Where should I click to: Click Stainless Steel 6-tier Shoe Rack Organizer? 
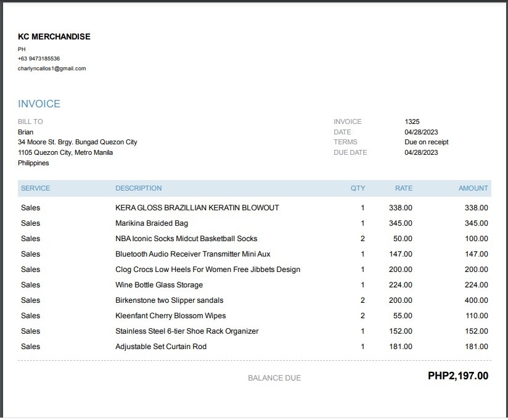[x=187, y=331]
